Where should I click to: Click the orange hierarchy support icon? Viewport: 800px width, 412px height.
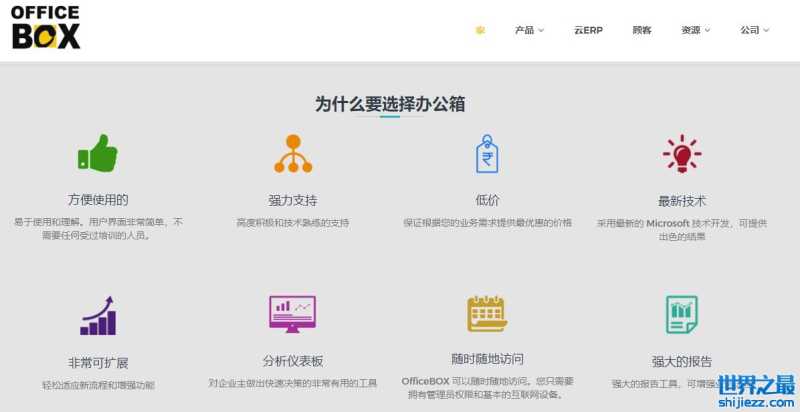[293, 154]
